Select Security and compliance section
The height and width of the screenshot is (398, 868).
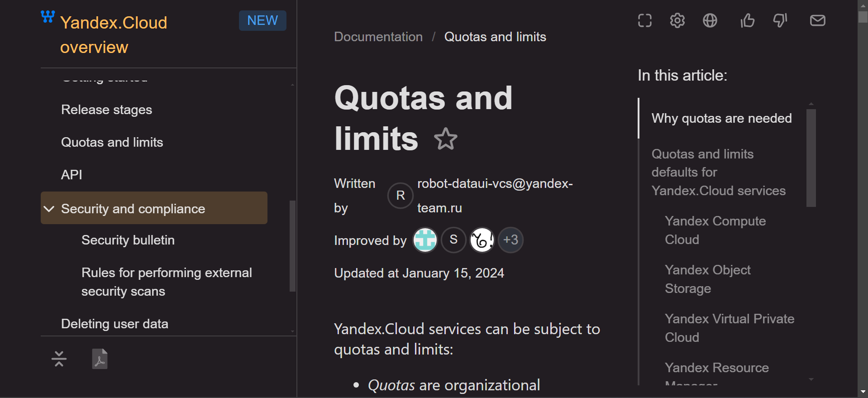(x=154, y=208)
